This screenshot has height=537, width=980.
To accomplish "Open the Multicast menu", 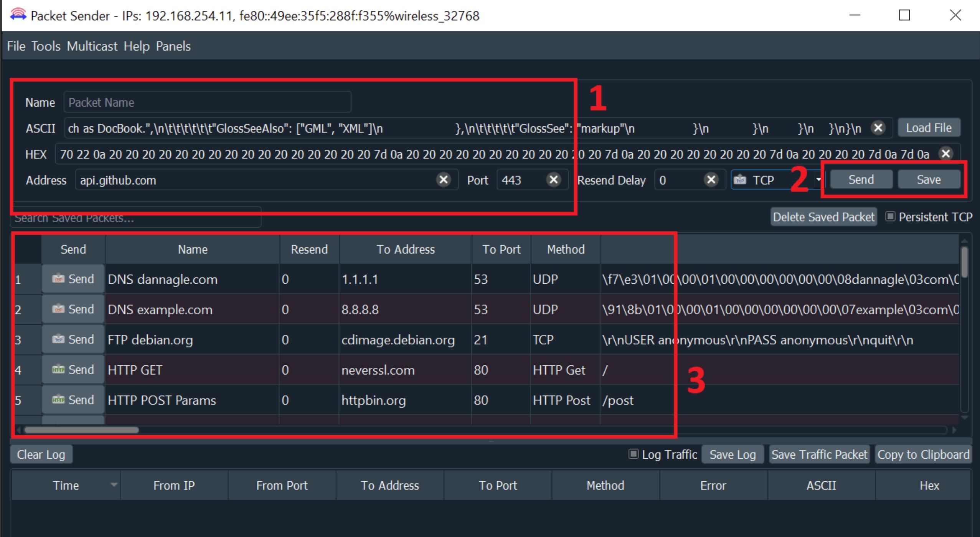I will point(92,46).
